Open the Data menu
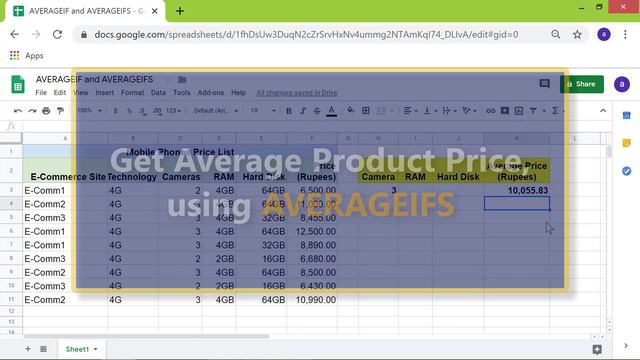The image size is (640, 360). [x=158, y=93]
